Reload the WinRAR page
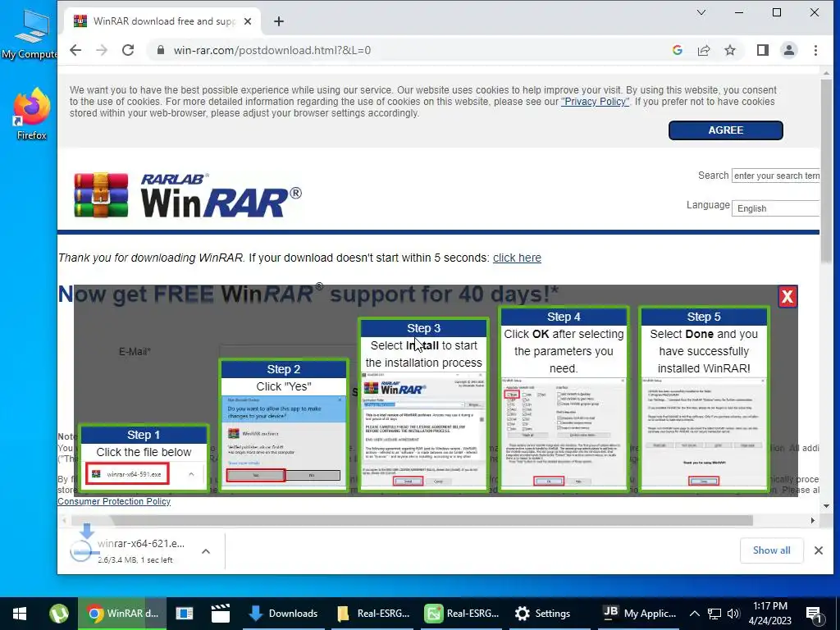This screenshot has height=630, width=840. click(127, 50)
